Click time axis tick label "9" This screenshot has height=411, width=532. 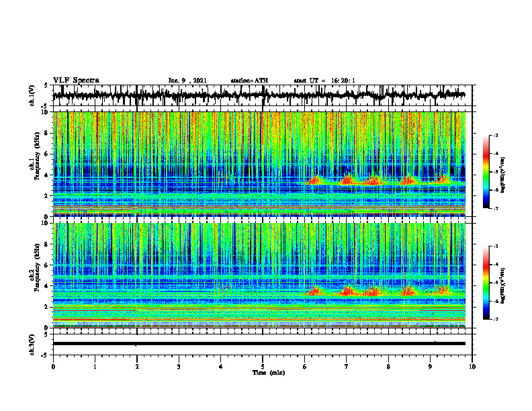[430, 367]
